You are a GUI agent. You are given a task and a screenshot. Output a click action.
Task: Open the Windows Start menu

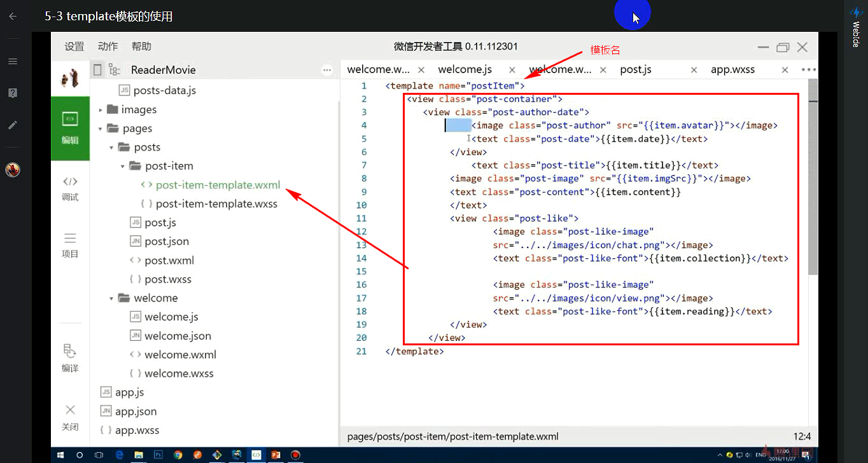(x=61, y=455)
